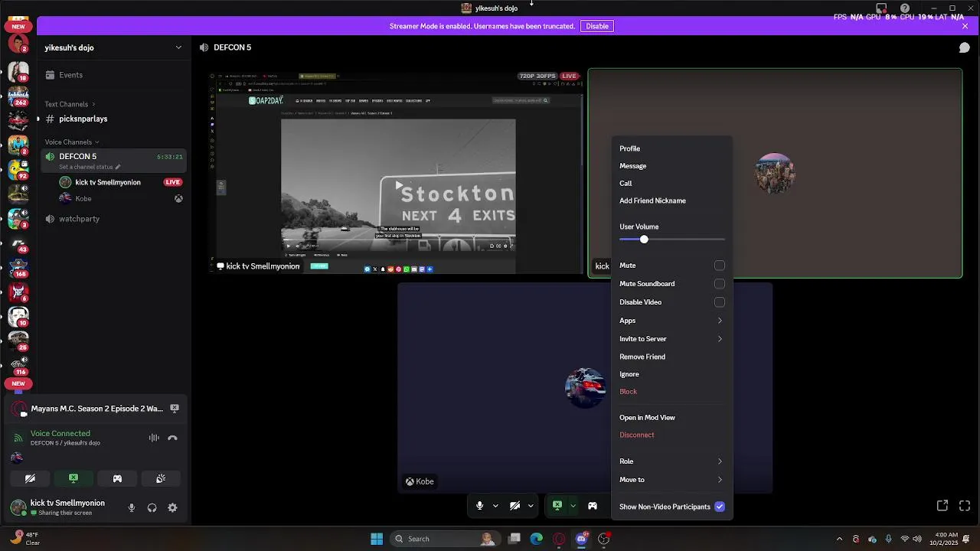
Task: Open noise suppression waveform icon in voice panel
Action: pyautogui.click(x=154, y=438)
